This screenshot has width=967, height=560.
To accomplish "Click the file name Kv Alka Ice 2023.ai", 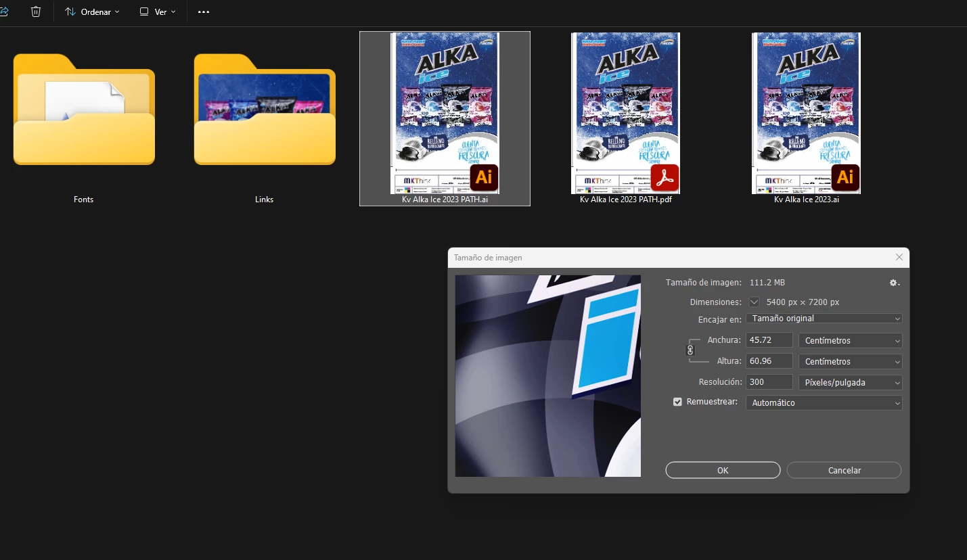I will (x=807, y=200).
